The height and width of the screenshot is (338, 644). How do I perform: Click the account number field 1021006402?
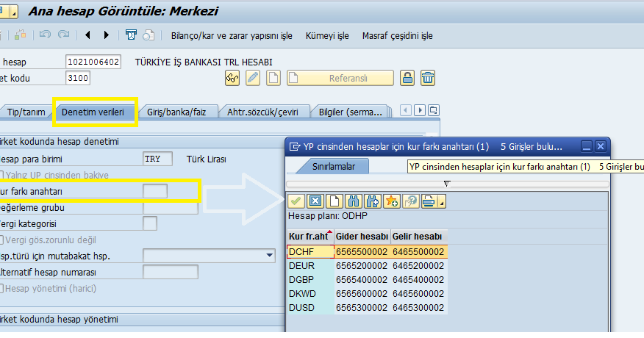pos(93,62)
